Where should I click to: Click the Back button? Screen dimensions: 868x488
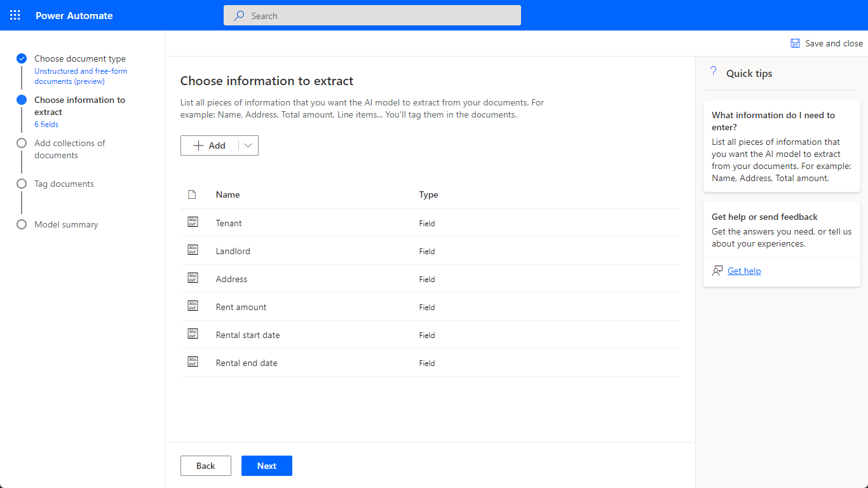[x=205, y=465]
